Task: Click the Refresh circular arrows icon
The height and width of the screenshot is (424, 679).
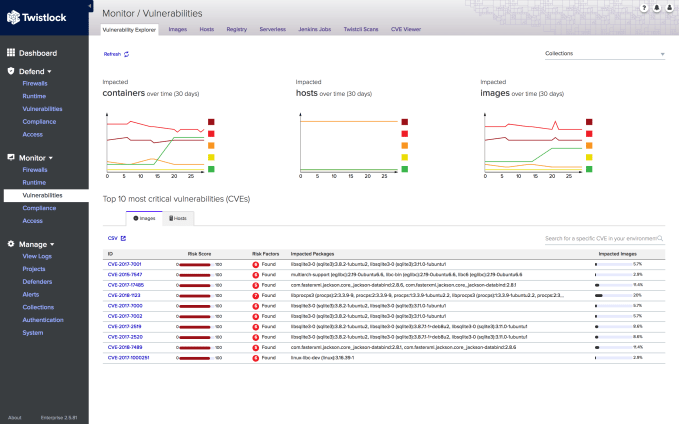Action: 127,54
